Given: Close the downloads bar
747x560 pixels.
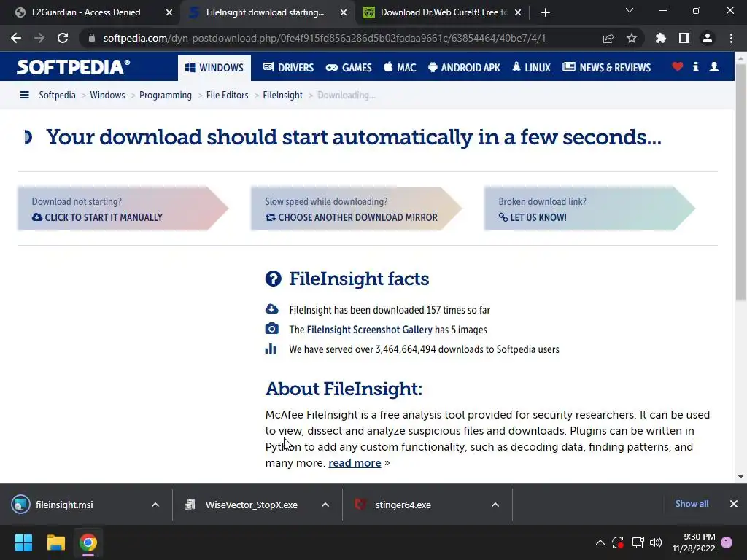Looking at the screenshot, I should (x=734, y=504).
